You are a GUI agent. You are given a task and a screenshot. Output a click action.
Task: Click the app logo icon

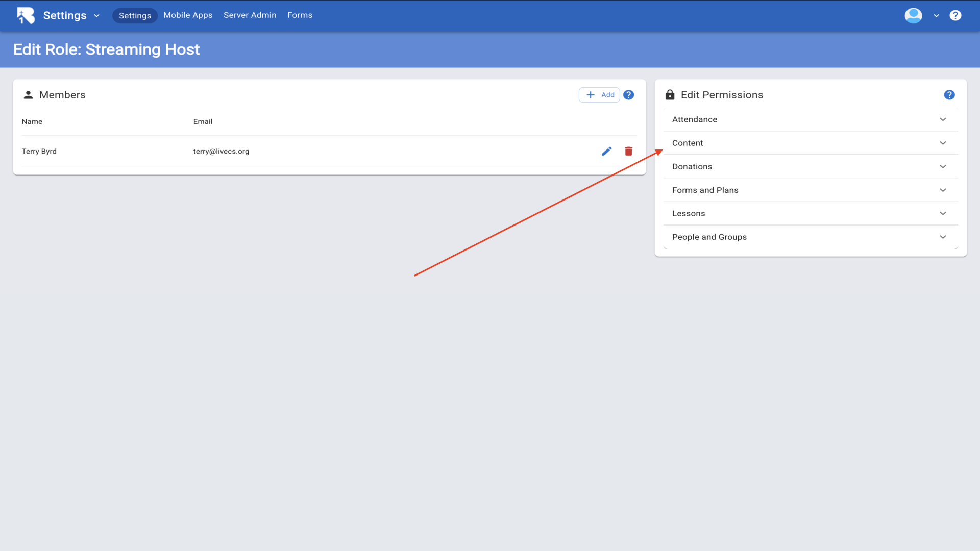coord(26,15)
